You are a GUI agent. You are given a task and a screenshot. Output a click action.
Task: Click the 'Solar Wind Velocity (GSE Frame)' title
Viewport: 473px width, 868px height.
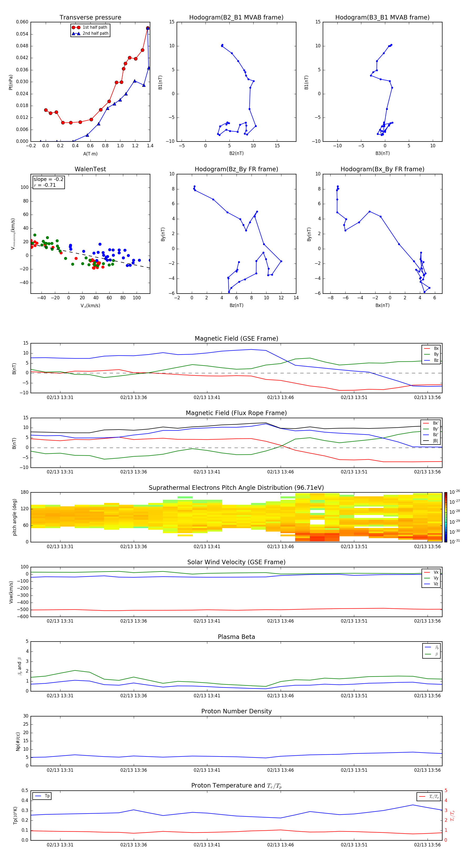point(236,562)
